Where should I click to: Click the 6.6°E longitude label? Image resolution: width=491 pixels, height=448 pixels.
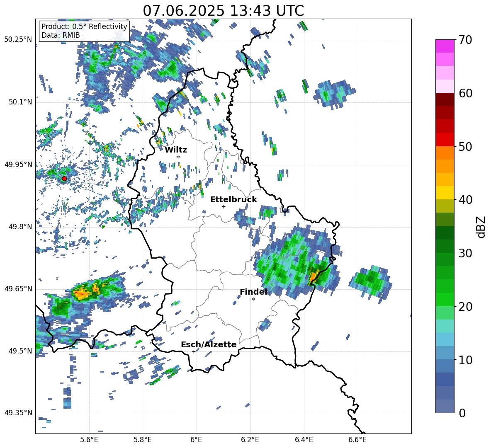pos(357,440)
